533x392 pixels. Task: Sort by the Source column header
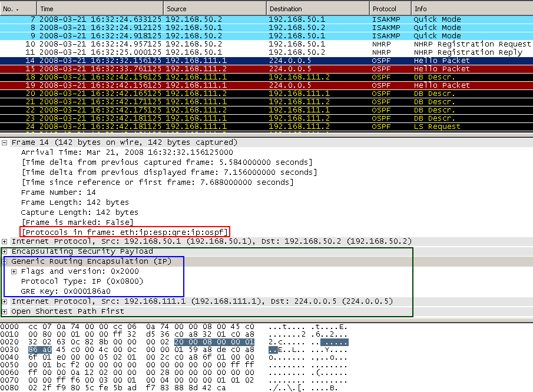(x=214, y=9)
